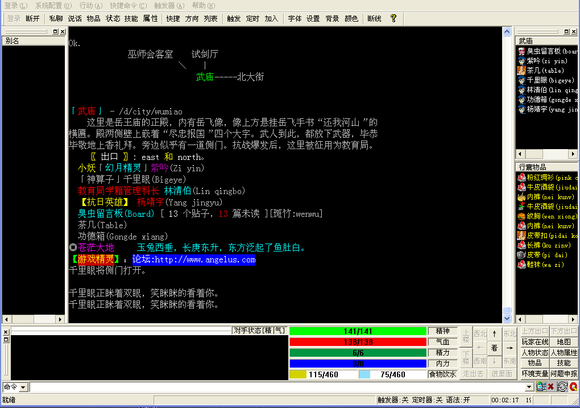Click the red X icon beside command input
The width and height of the screenshot is (580, 408).
(551, 387)
